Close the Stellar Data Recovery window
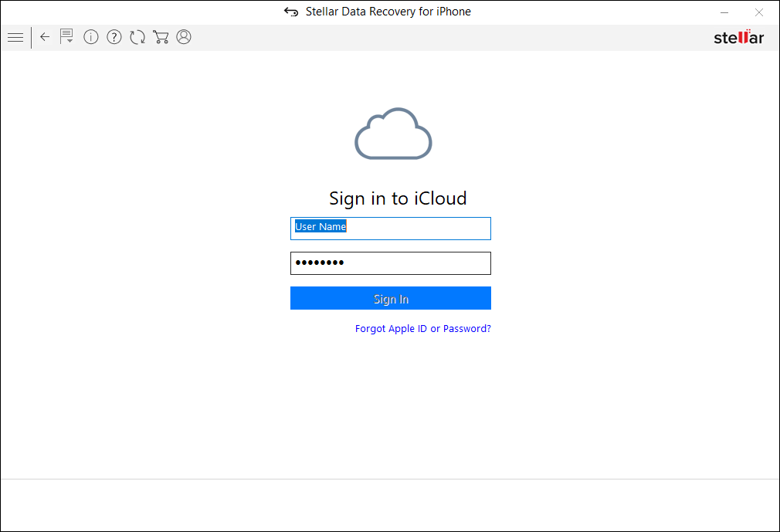 (x=759, y=12)
